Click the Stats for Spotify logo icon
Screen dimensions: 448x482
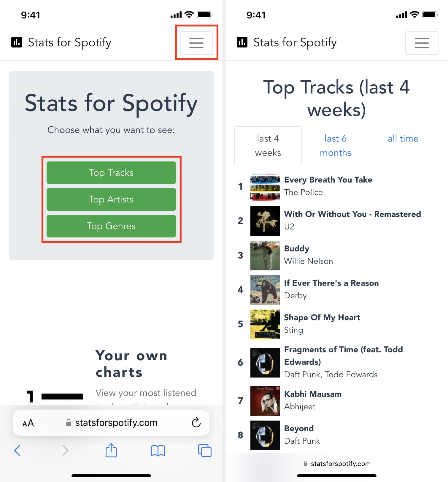[x=17, y=42]
